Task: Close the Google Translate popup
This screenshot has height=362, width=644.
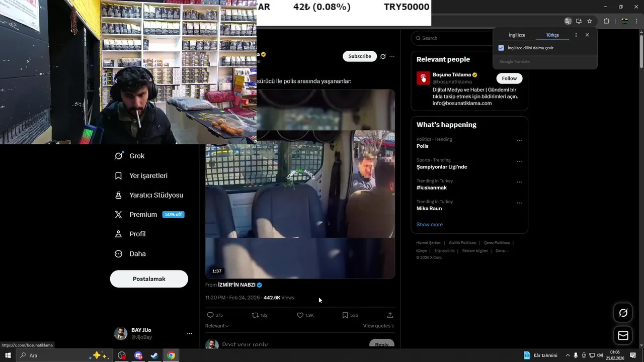Action: pyautogui.click(x=587, y=35)
